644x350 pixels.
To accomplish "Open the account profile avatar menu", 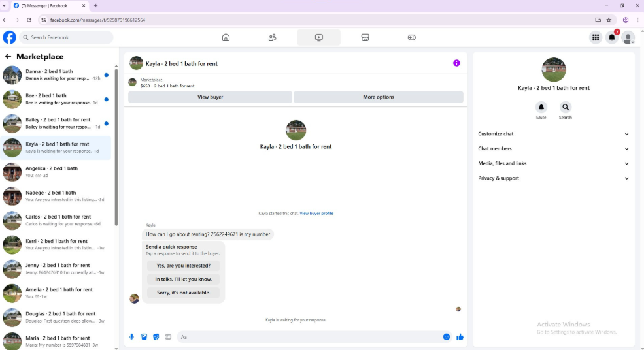I will (628, 37).
